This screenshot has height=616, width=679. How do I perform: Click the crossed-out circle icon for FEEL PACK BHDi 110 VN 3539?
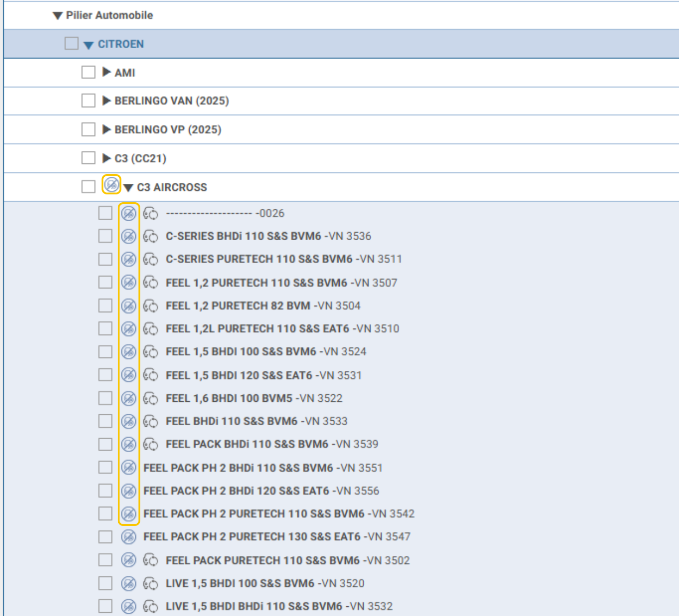point(129,444)
